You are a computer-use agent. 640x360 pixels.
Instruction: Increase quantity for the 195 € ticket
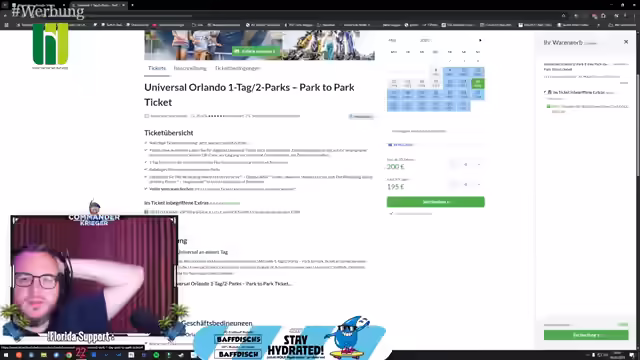tap(479, 184)
